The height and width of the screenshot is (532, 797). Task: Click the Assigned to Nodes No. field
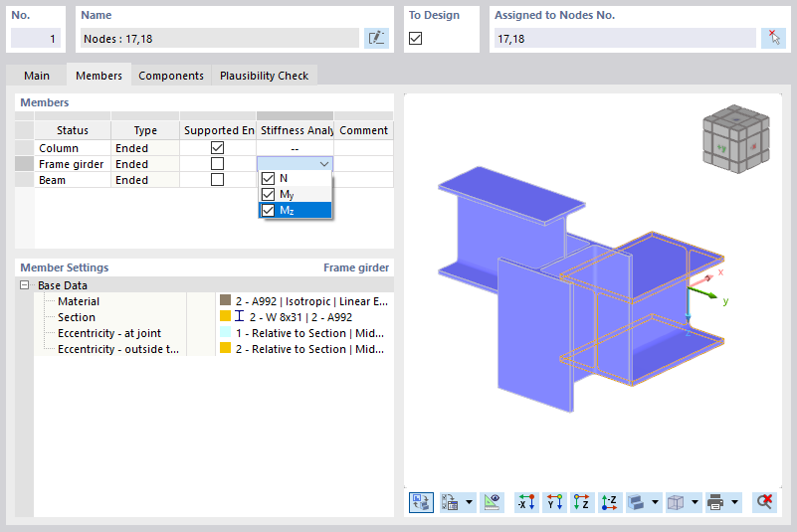(625, 38)
